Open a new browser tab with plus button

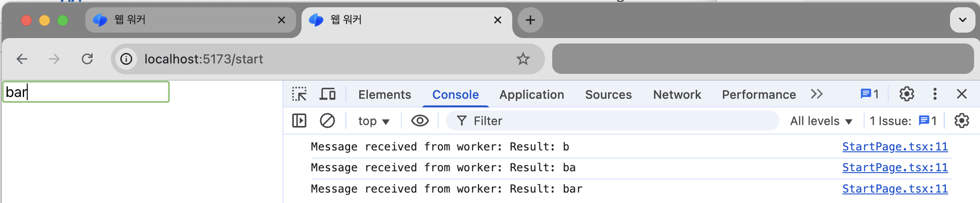530,20
